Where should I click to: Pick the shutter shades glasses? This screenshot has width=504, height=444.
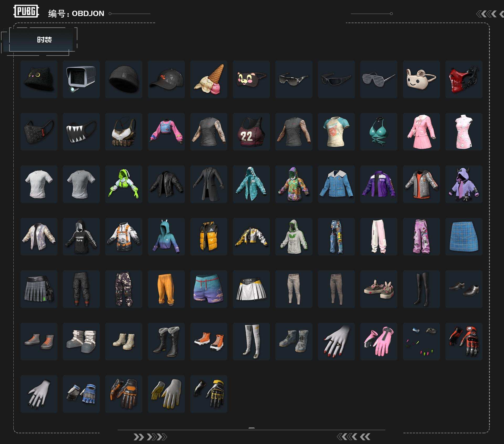pyautogui.click(x=379, y=79)
